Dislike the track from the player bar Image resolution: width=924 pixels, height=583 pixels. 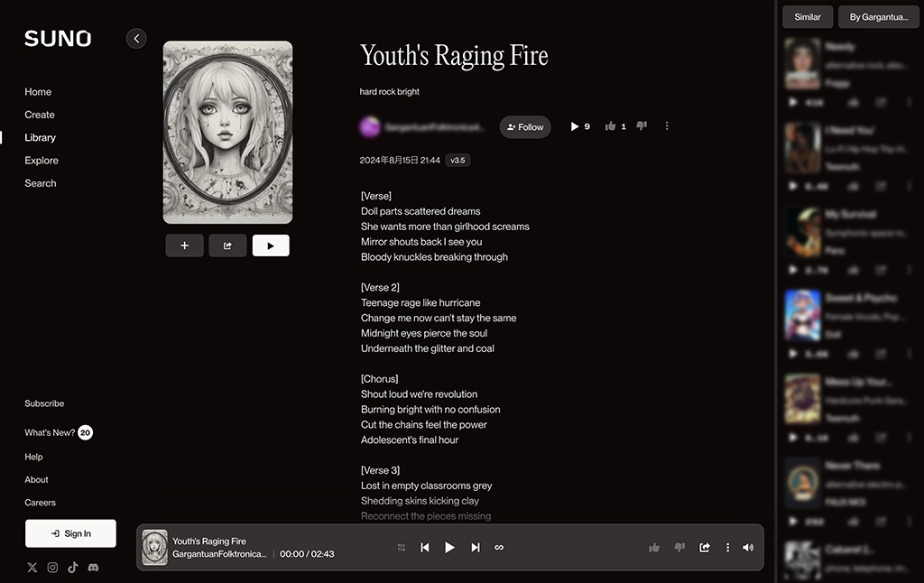(x=679, y=548)
